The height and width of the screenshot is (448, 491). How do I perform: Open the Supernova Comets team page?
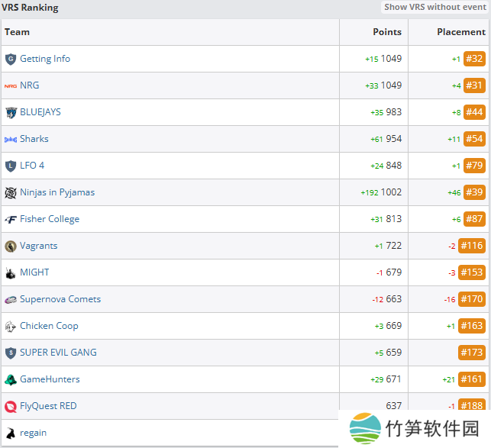[60, 299]
